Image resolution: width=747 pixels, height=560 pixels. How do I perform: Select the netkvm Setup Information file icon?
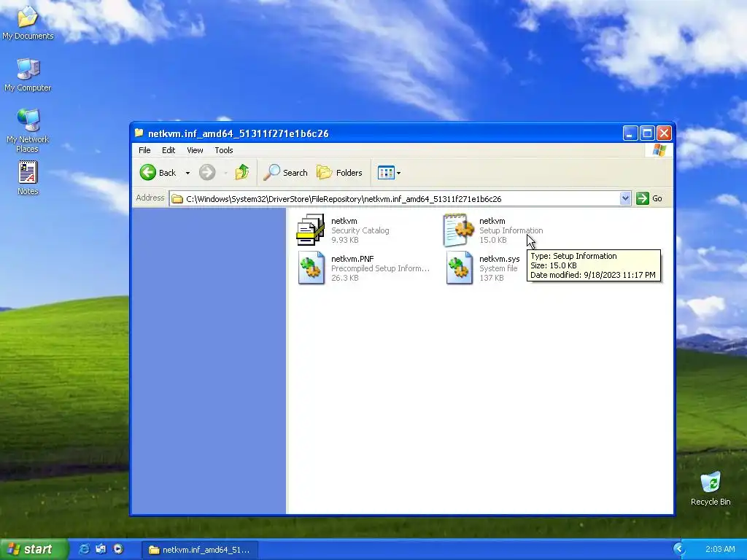[x=459, y=230]
